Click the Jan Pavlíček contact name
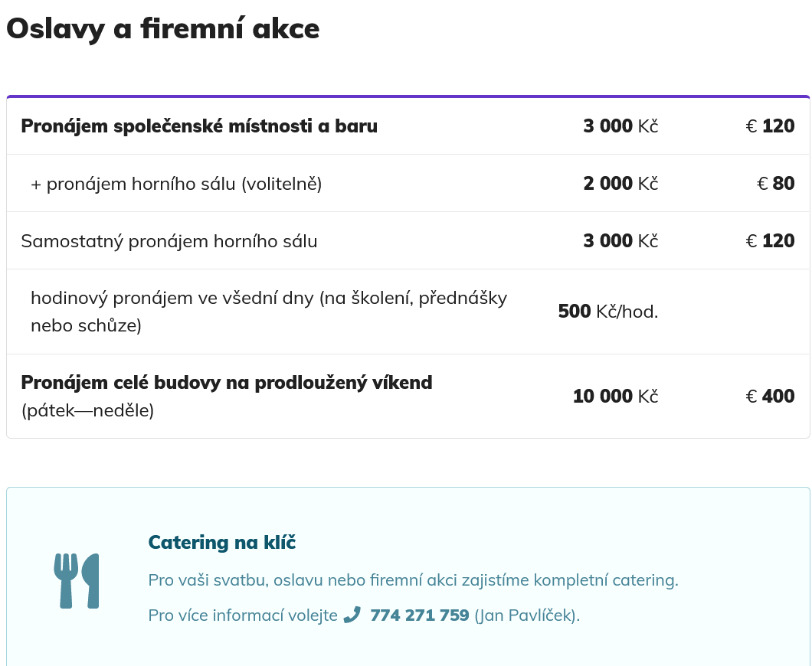Screen dimensions: 812x666 527,615
